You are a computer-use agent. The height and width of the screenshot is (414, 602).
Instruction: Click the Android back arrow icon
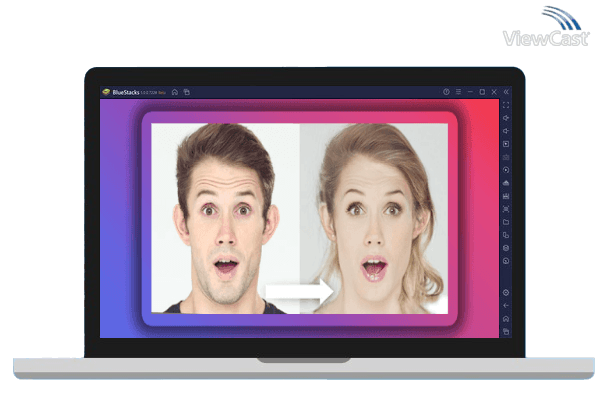tap(506, 306)
